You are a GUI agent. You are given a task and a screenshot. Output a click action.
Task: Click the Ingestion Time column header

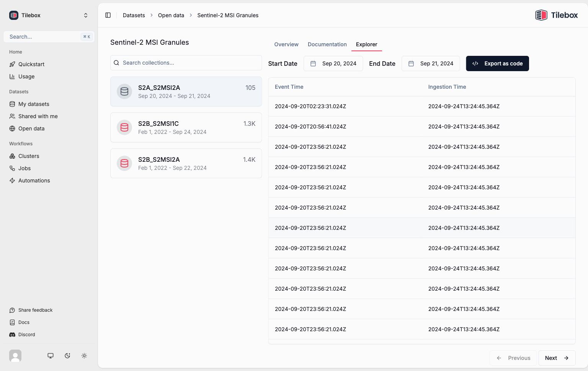click(447, 87)
